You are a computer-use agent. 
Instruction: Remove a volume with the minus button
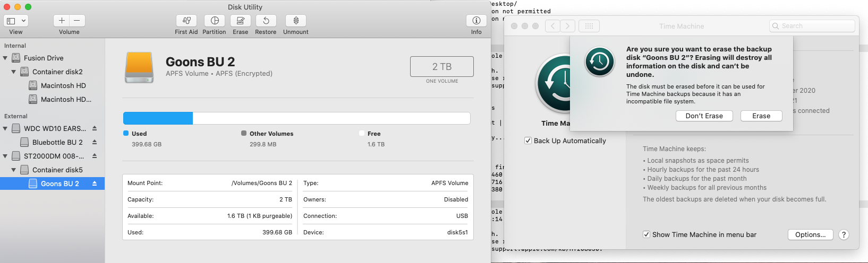pos(77,21)
